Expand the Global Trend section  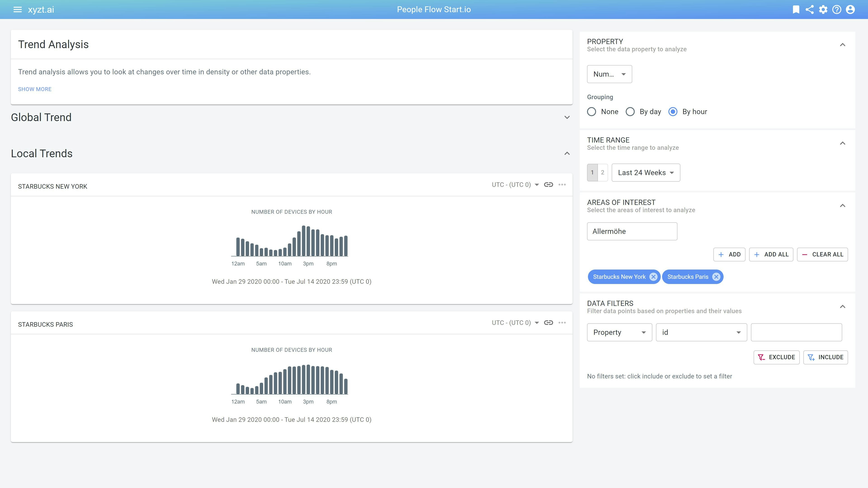tap(567, 117)
